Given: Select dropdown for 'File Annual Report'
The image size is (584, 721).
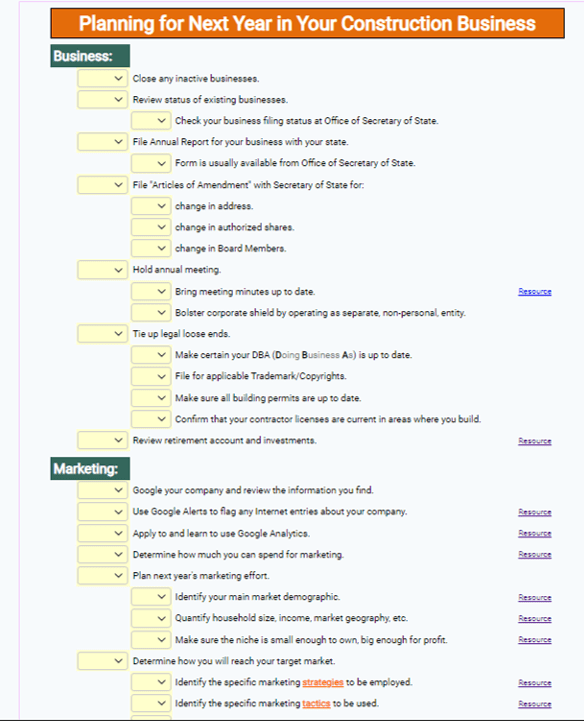Looking at the screenshot, I should coord(103,142).
